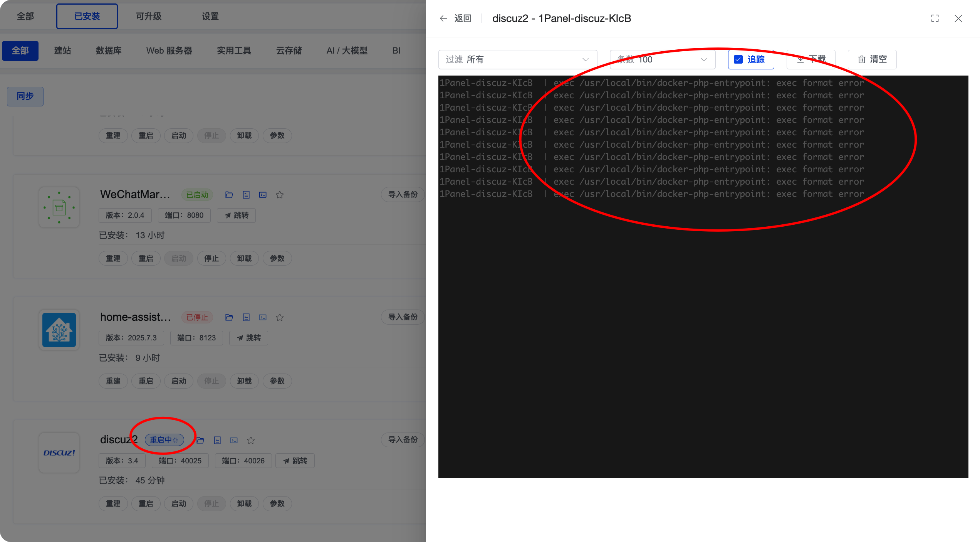
Task: Click 参数 for WeChatMar
Action: (277, 258)
